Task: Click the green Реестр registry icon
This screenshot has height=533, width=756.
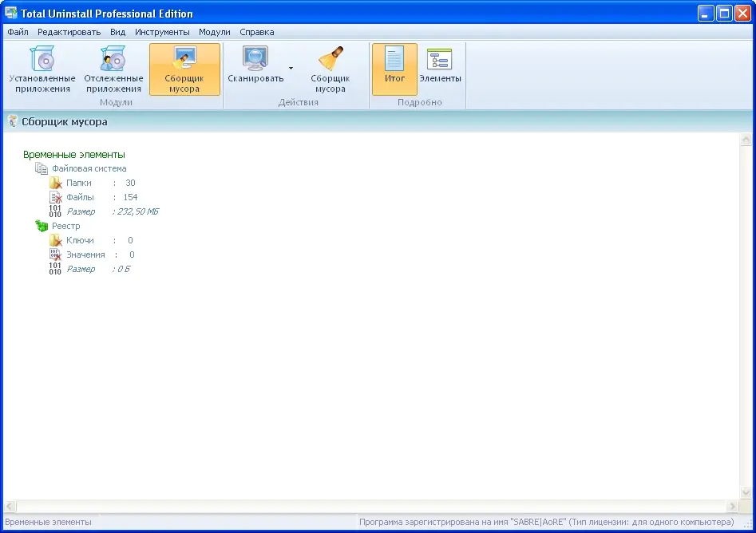Action: (42, 226)
